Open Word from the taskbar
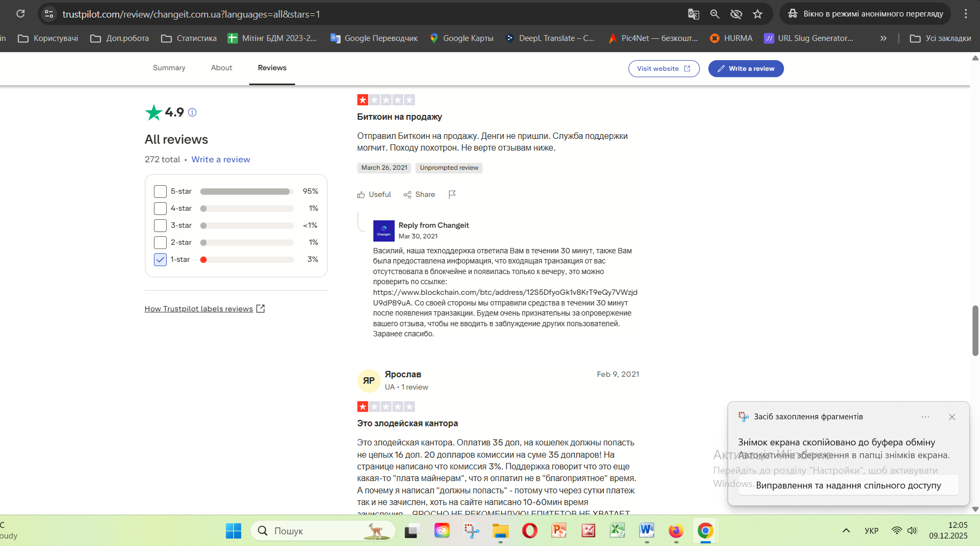Screen dimensions: 980x546 click(x=647, y=531)
